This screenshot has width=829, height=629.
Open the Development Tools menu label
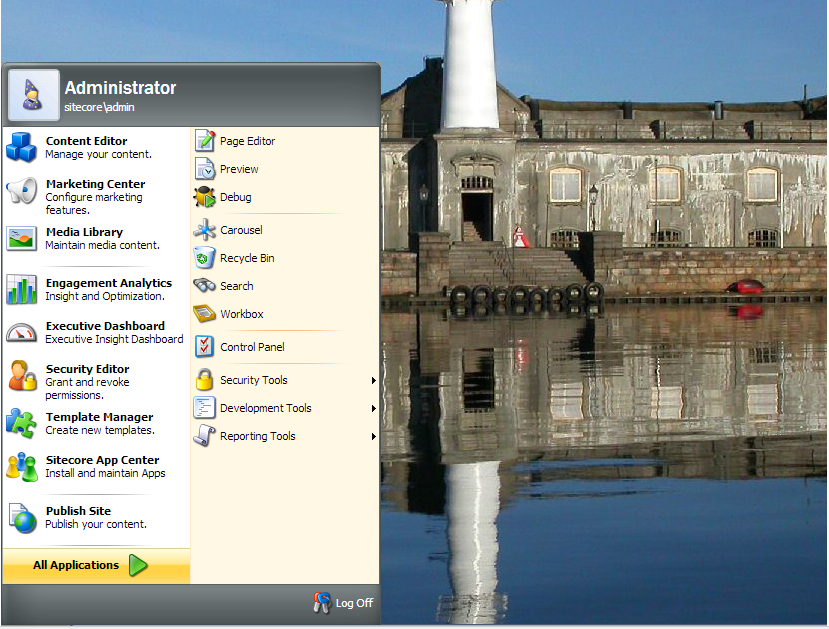[x=265, y=408]
